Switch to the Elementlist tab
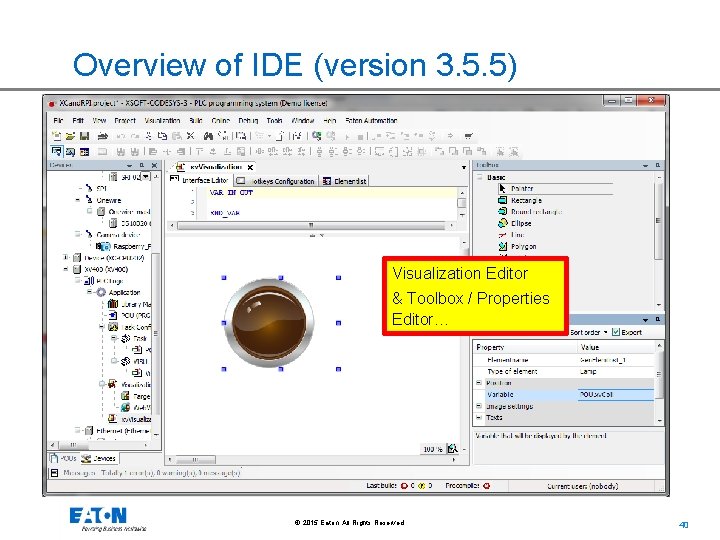The image size is (720, 540). point(345,181)
